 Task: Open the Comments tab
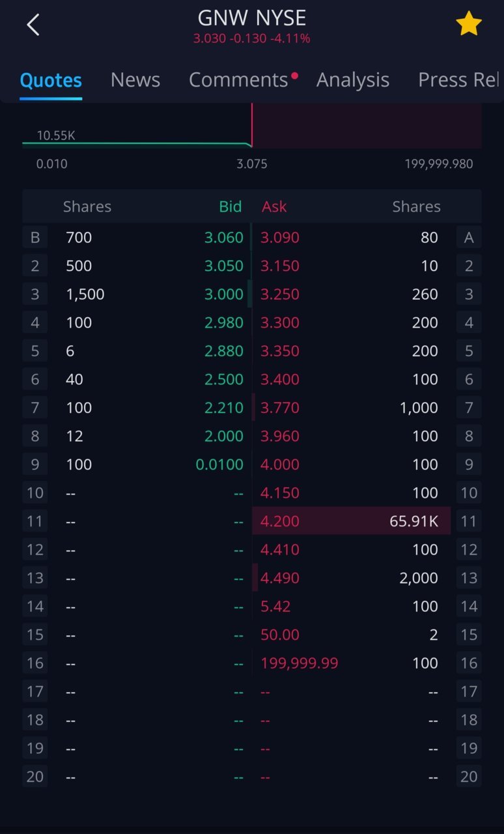pyautogui.click(x=238, y=79)
